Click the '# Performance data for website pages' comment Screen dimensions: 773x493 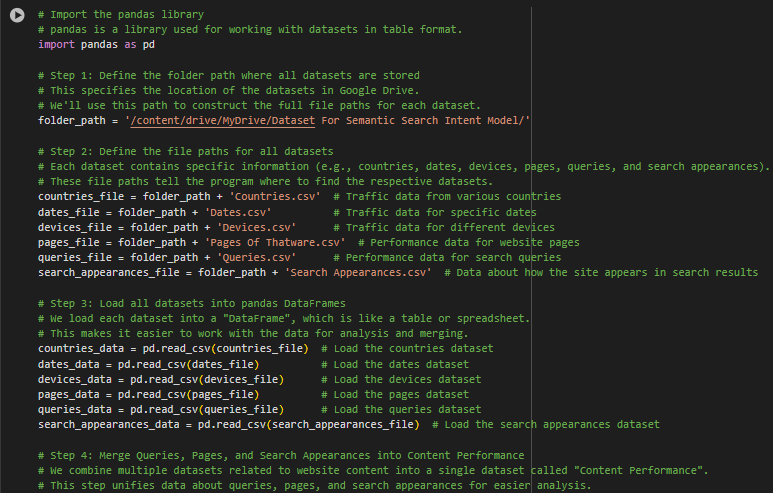[469, 243]
